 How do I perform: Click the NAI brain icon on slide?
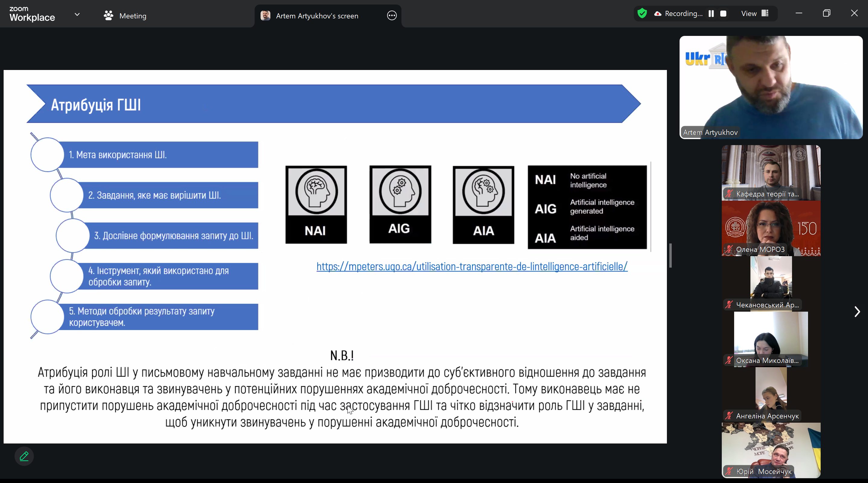pyautogui.click(x=316, y=205)
